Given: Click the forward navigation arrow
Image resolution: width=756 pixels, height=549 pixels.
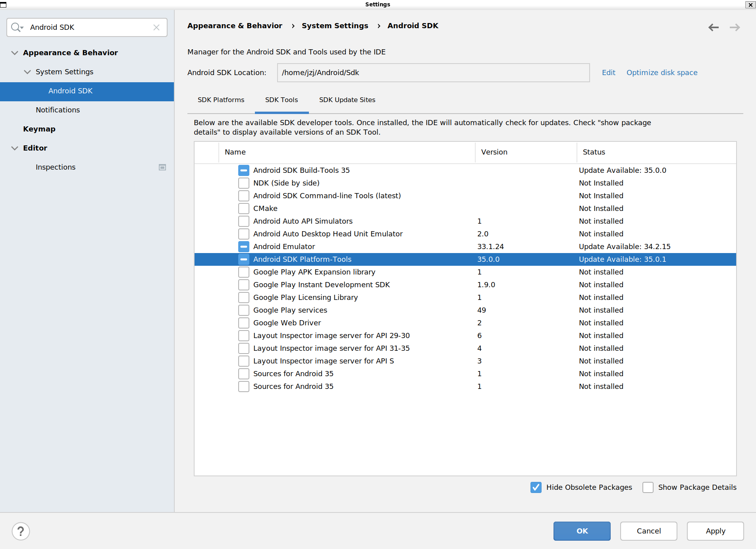Looking at the screenshot, I should coord(735,27).
